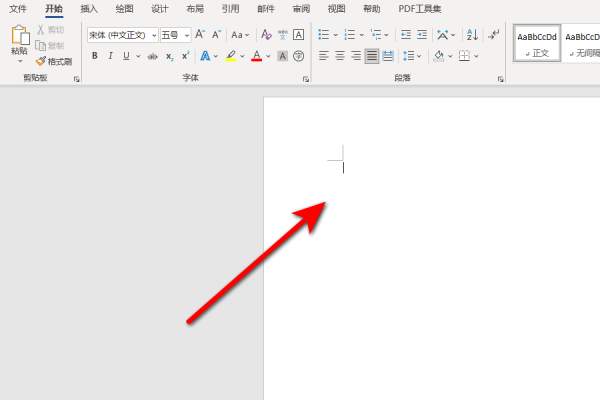
Task: Open the font size dropdown
Action: (186, 35)
